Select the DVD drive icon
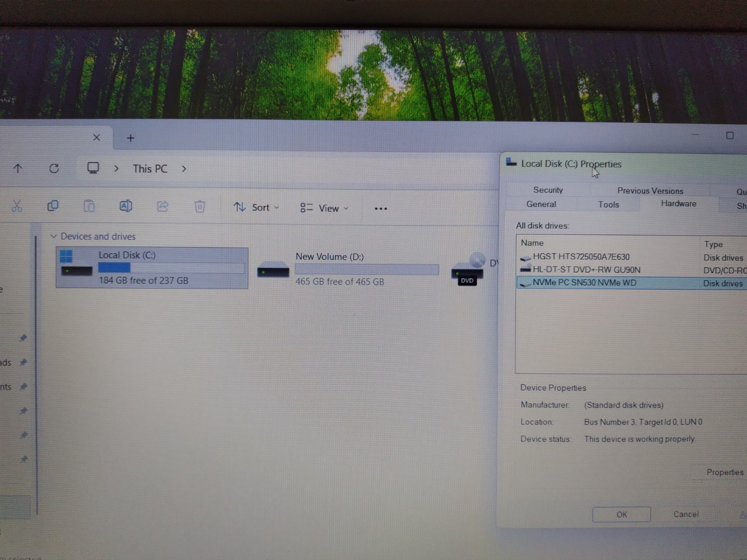 [468, 269]
